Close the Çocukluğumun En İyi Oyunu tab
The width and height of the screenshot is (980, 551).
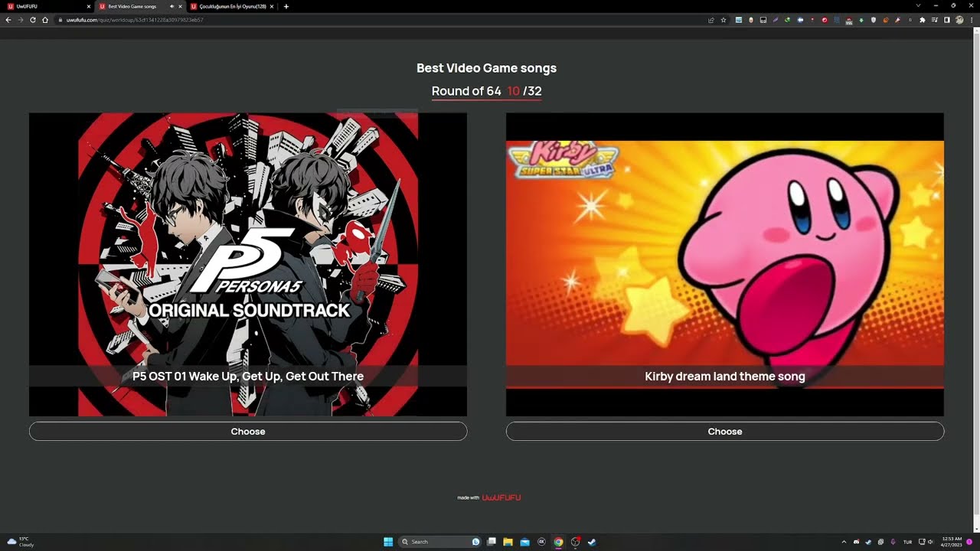tap(272, 6)
